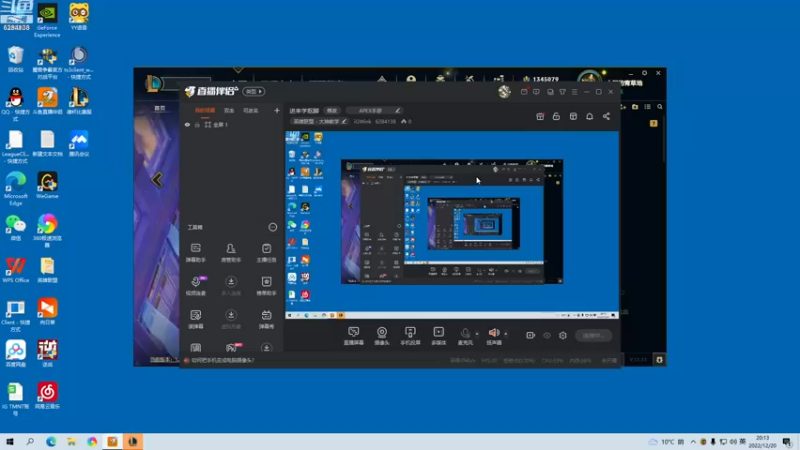Open the taskbar clock and date
The image size is (800, 450).
[762, 442]
